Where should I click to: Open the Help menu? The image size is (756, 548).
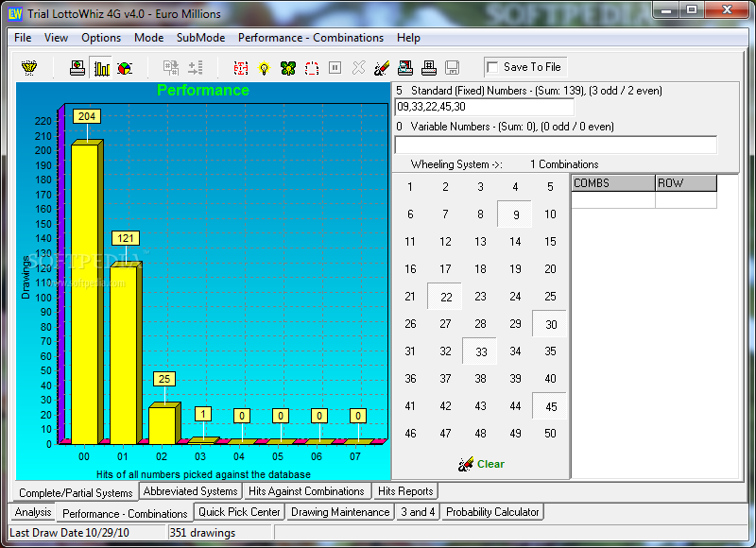click(x=408, y=38)
